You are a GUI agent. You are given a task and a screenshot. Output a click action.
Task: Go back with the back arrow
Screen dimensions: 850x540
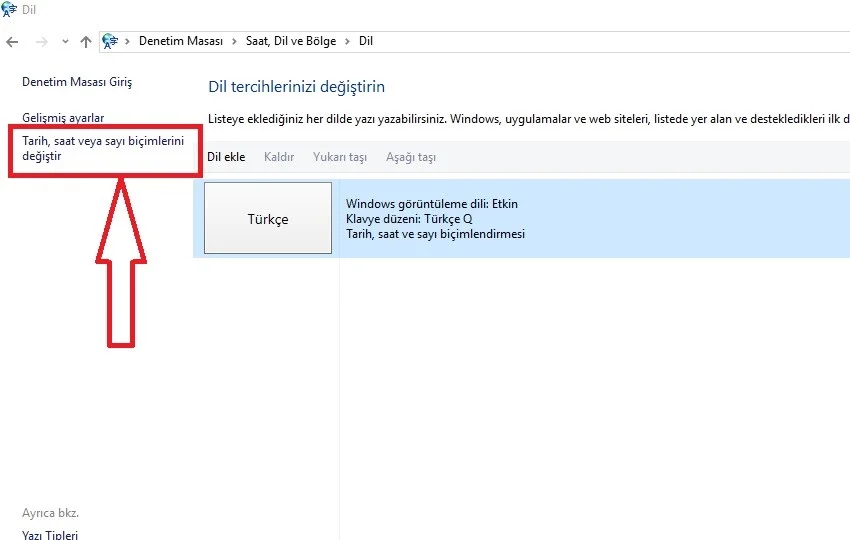point(12,41)
